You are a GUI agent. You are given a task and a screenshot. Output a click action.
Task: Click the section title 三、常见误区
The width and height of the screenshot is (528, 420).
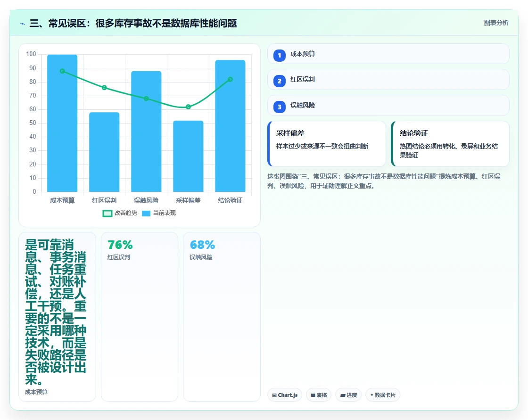pyautogui.click(x=133, y=23)
